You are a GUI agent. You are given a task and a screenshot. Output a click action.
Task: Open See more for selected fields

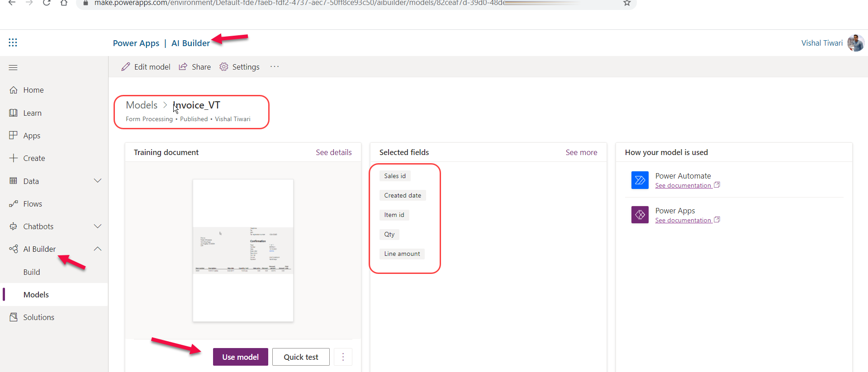pos(581,152)
